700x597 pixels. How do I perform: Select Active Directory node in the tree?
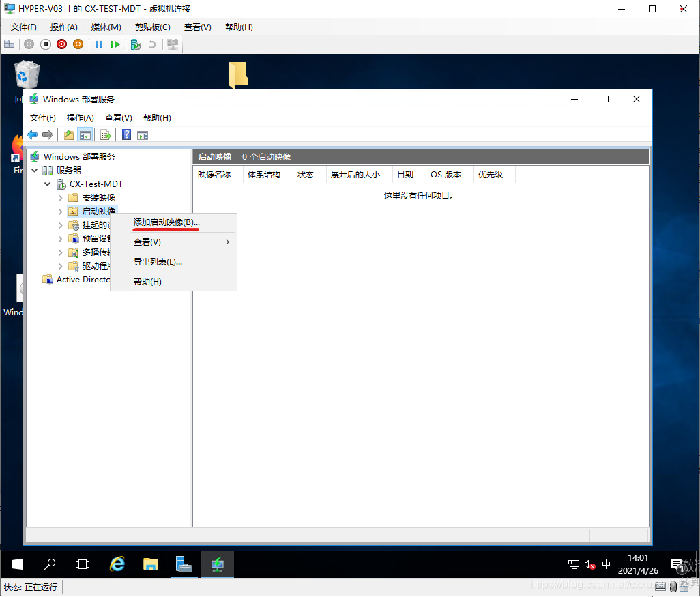83,280
